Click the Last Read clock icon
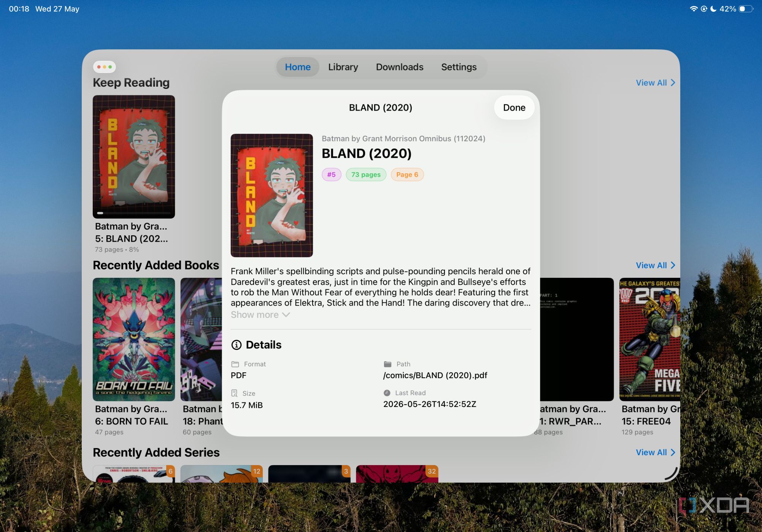The height and width of the screenshot is (532, 762). click(387, 393)
